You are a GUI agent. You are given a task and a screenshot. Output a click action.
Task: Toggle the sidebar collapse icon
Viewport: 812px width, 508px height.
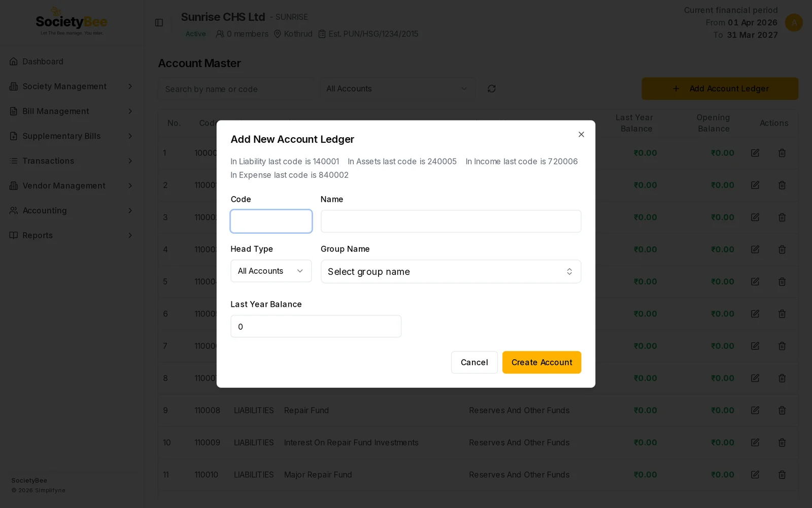(x=159, y=23)
